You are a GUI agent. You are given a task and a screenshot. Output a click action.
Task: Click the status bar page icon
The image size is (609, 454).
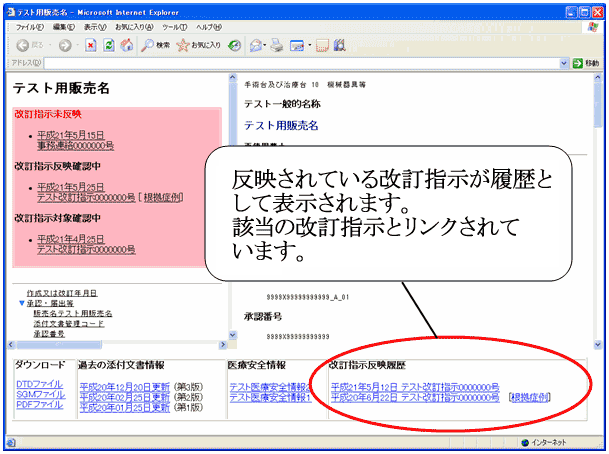click(x=11, y=443)
